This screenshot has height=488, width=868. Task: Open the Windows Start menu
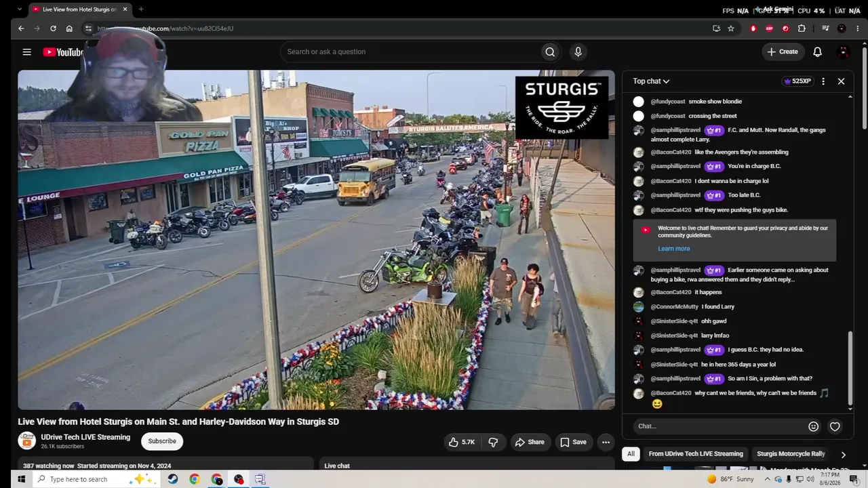tap(21, 479)
